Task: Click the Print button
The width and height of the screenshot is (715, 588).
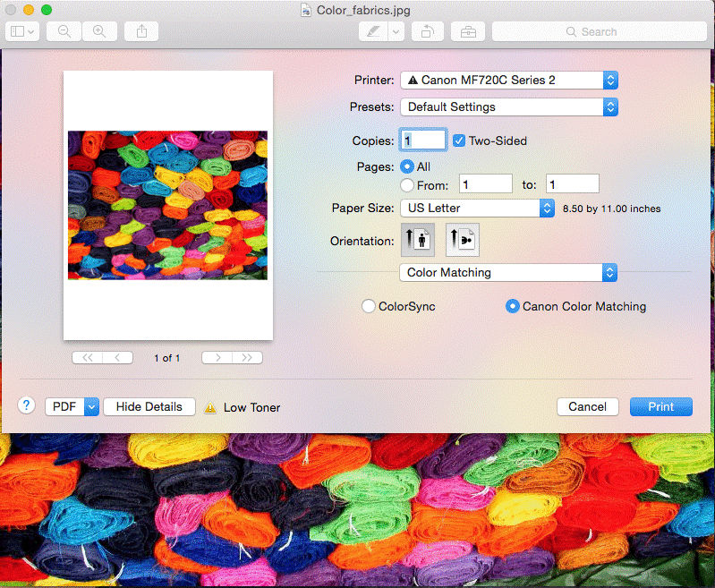Action: tap(660, 406)
